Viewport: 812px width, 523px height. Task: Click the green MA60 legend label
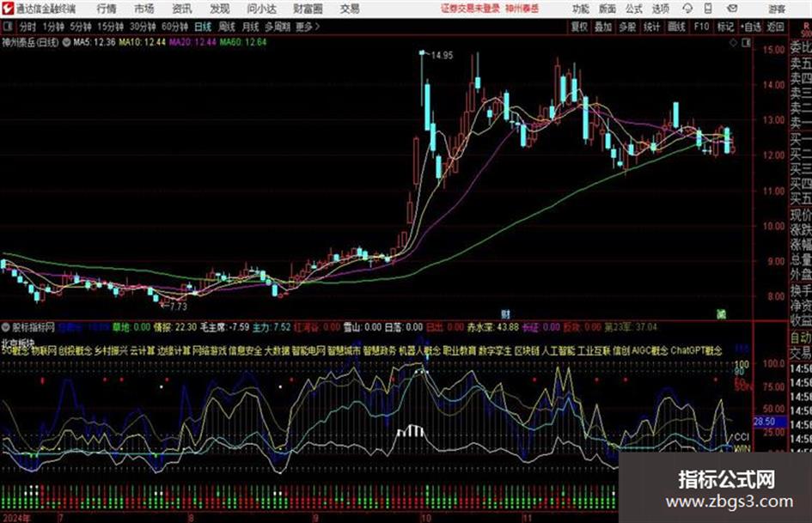[x=243, y=42]
